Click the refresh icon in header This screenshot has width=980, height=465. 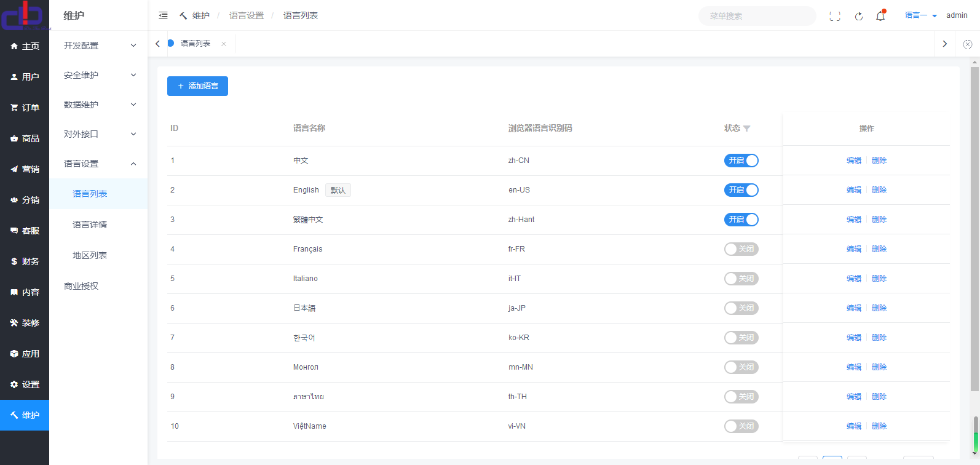tap(859, 16)
